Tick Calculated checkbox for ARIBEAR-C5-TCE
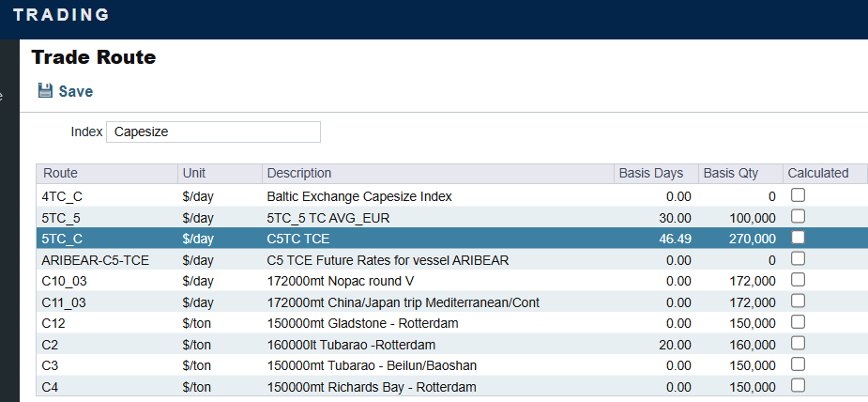 pyautogui.click(x=798, y=258)
